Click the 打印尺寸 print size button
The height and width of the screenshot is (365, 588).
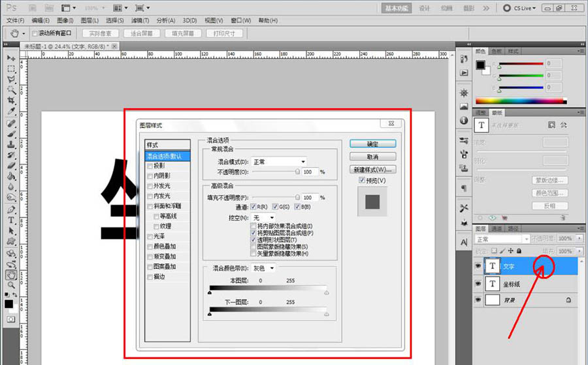pos(224,34)
